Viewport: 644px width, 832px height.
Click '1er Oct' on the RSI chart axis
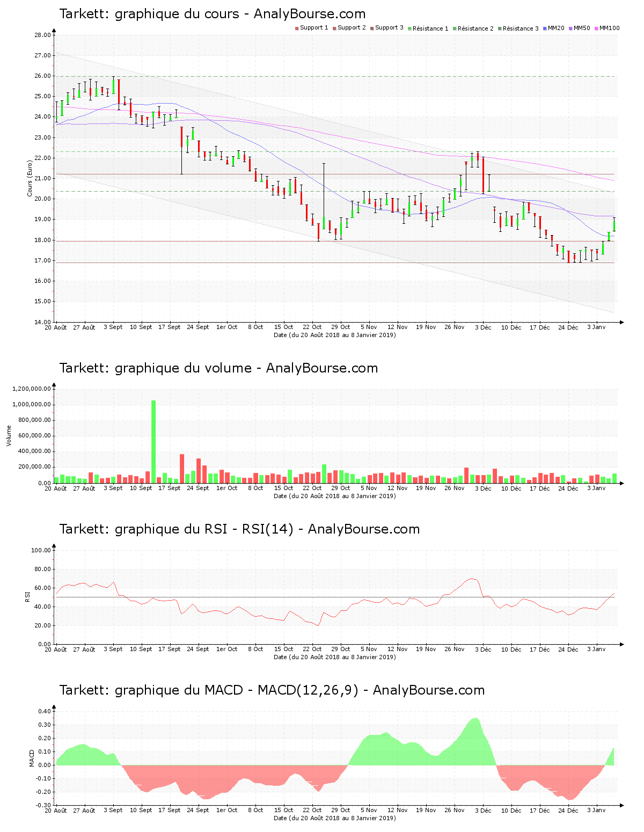(227, 649)
